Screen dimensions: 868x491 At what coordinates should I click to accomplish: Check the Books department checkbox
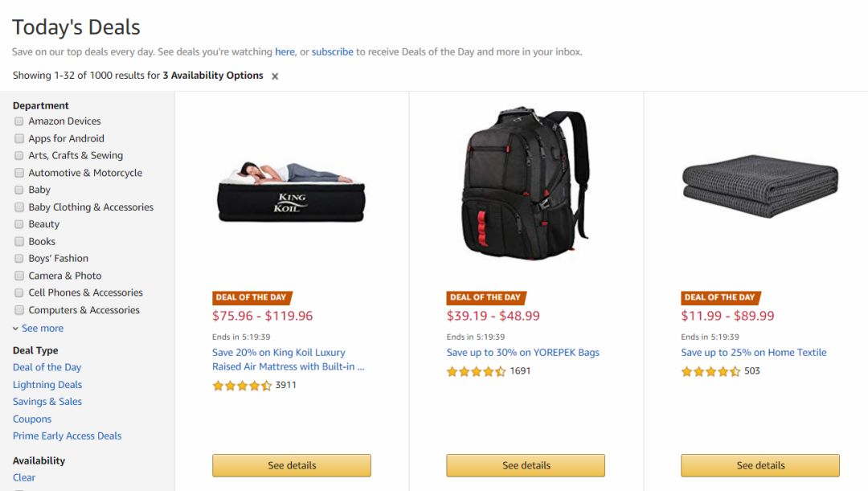19,241
